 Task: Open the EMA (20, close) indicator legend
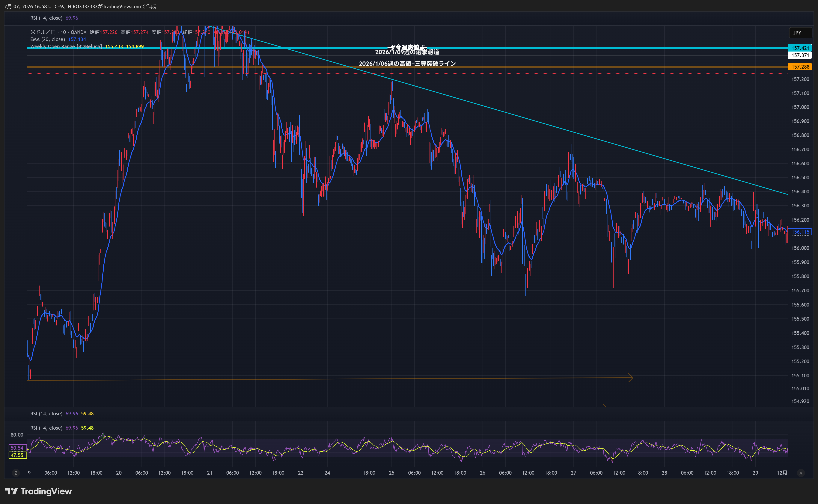pyautogui.click(x=48, y=39)
